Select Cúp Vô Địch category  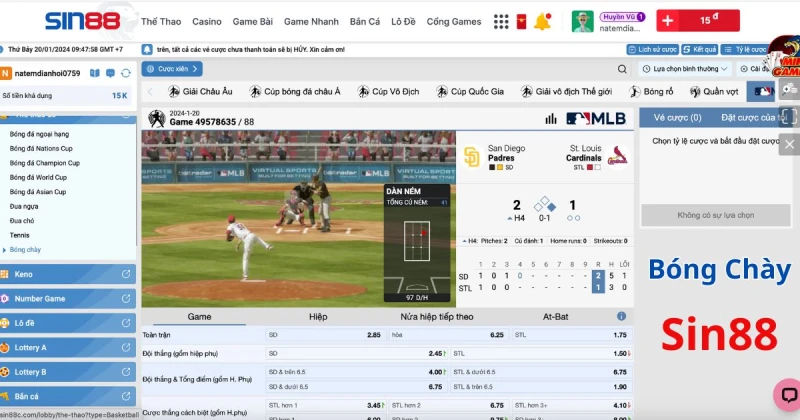(x=389, y=91)
